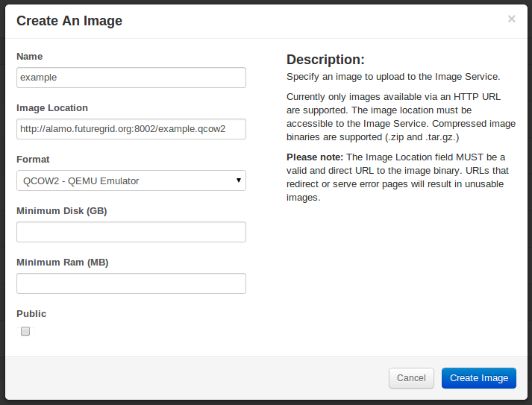Click the Public label
The width and height of the screenshot is (532, 405).
[31, 314]
